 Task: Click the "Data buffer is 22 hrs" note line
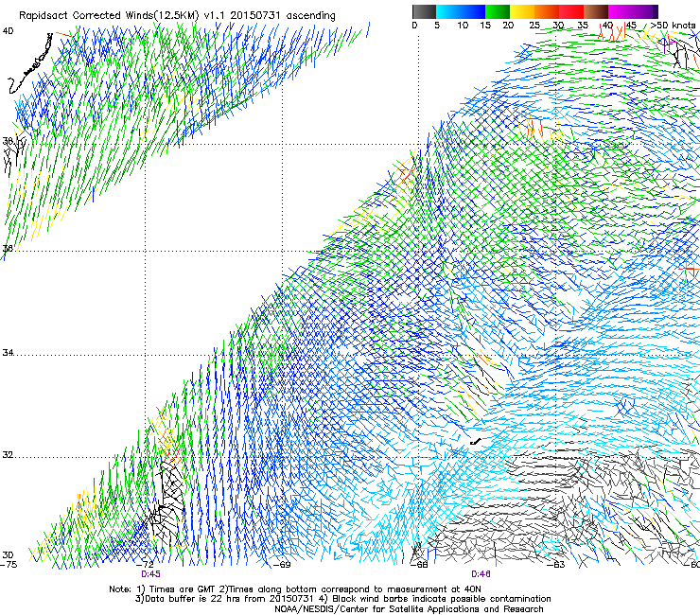pos(342,599)
